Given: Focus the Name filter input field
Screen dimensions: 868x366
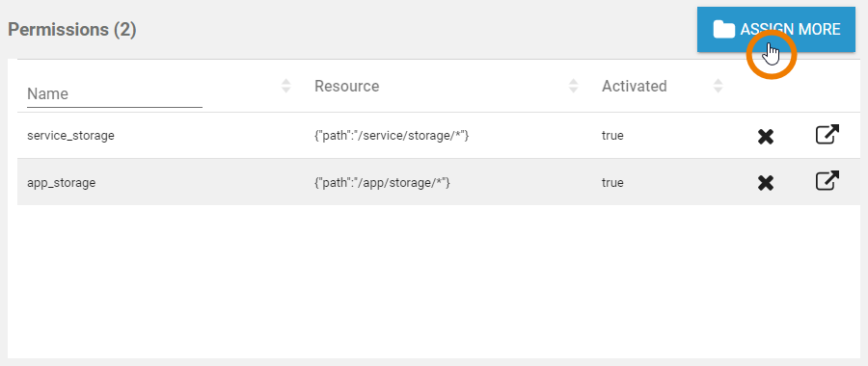Looking at the screenshot, I should (115, 94).
